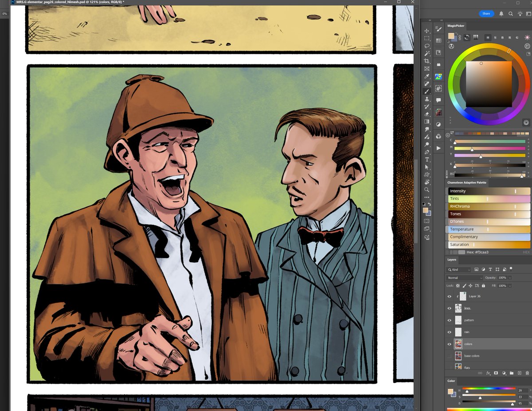Show the base colors layer

[450, 356]
